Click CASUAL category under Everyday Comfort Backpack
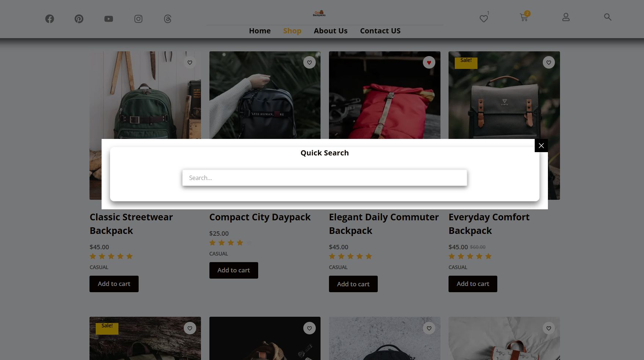The height and width of the screenshot is (360, 644). click(458, 267)
